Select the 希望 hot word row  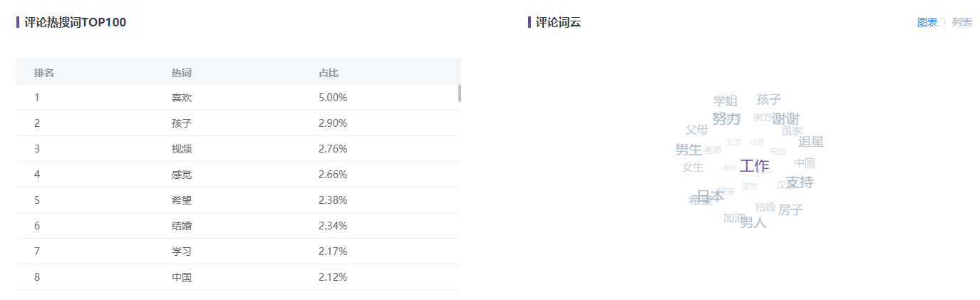pyautogui.click(x=237, y=200)
